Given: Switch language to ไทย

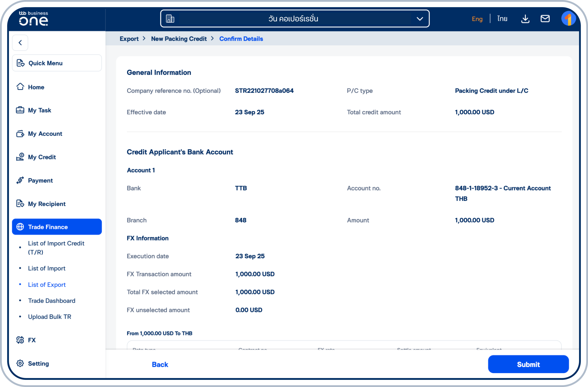Looking at the screenshot, I should pyautogui.click(x=502, y=19).
